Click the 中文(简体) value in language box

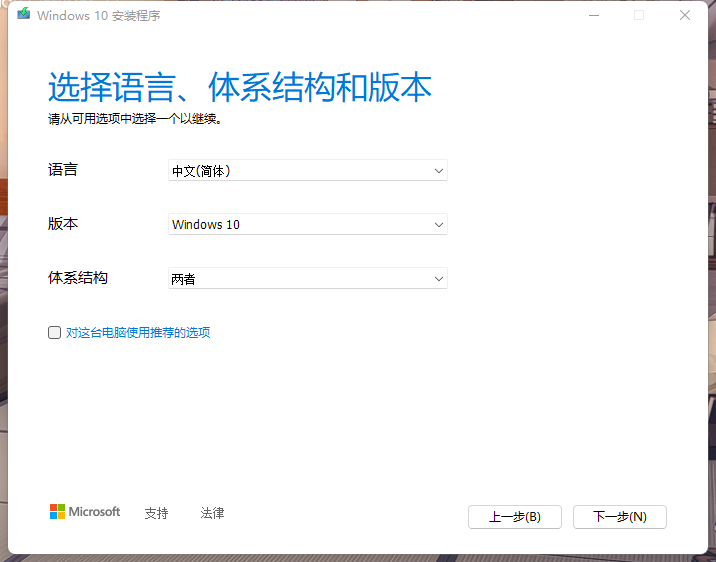click(x=202, y=171)
